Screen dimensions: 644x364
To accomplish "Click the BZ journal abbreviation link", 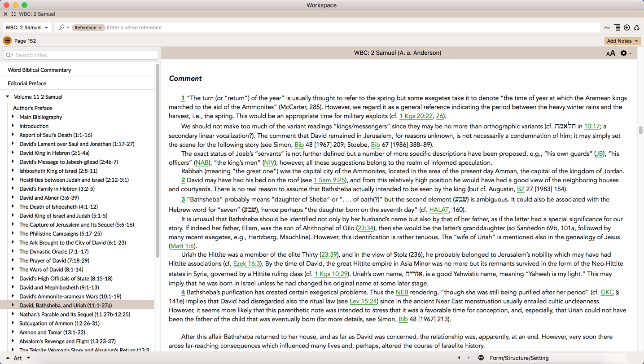I will click(521, 189).
